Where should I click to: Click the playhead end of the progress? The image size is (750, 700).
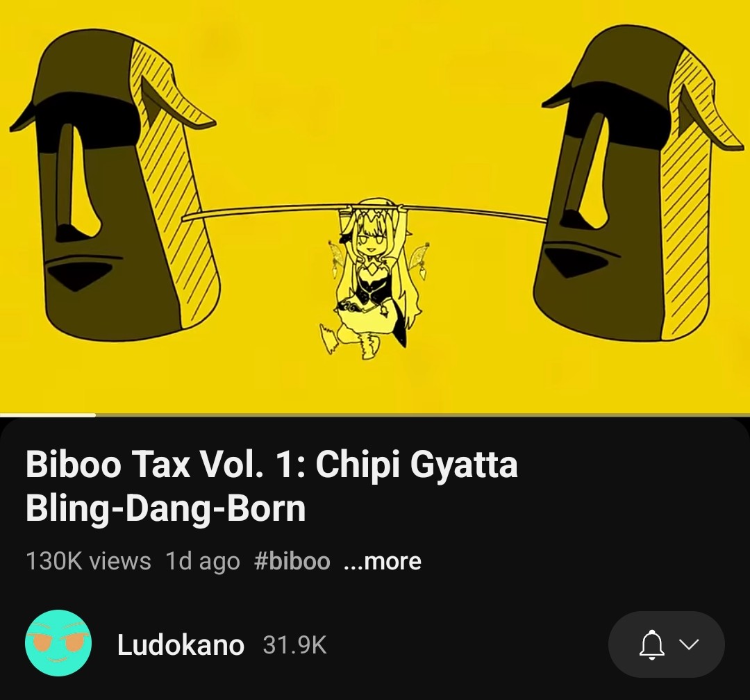95,415
